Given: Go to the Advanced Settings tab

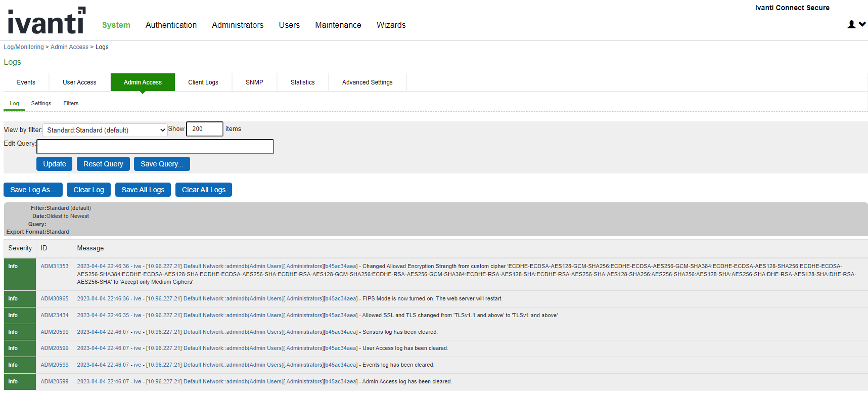Looking at the screenshot, I should coord(367,82).
